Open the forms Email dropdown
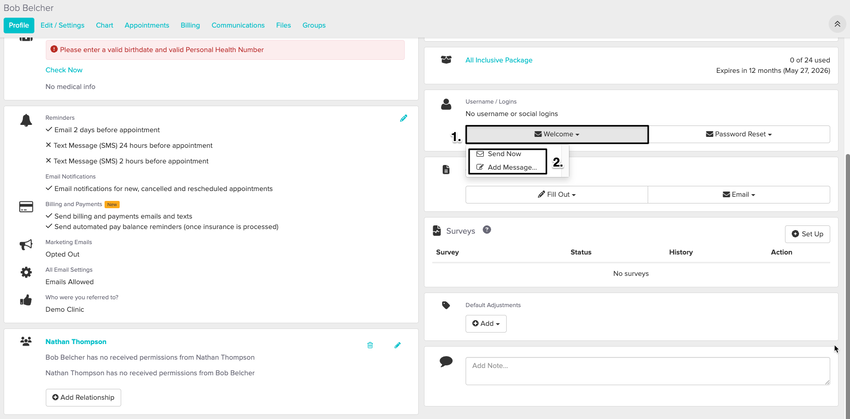850x419 pixels. (x=739, y=195)
